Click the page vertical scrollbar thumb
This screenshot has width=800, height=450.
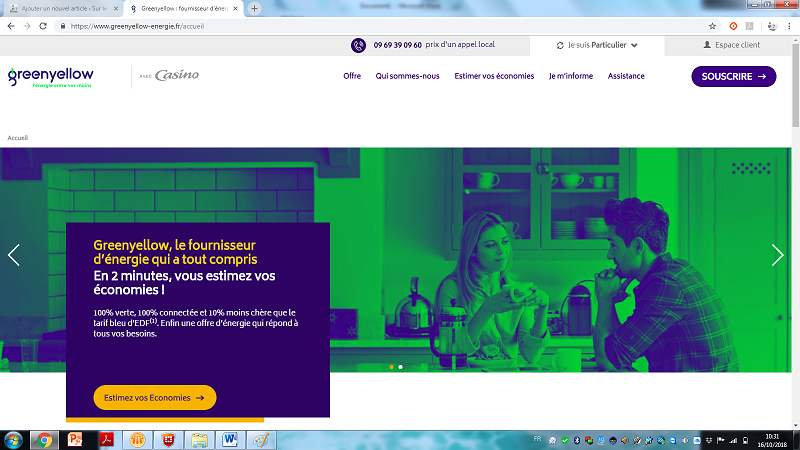point(795,86)
